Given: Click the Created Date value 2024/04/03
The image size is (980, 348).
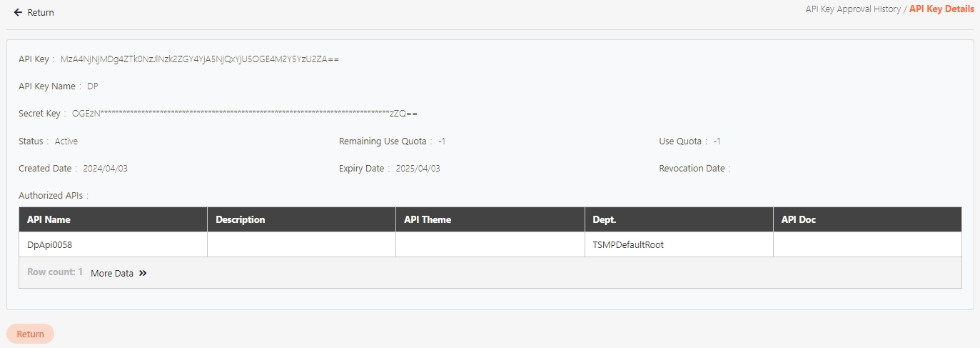Looking at the screenshot, I should click(105, 169).
